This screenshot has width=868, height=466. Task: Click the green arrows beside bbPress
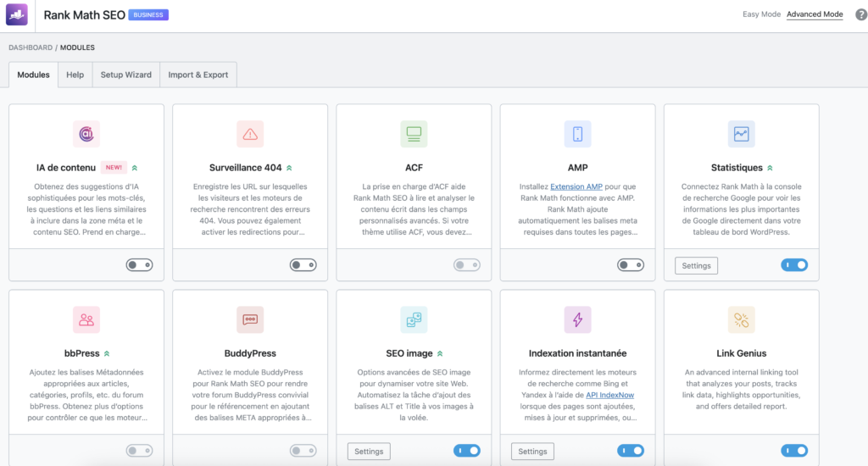coord(107,353)
